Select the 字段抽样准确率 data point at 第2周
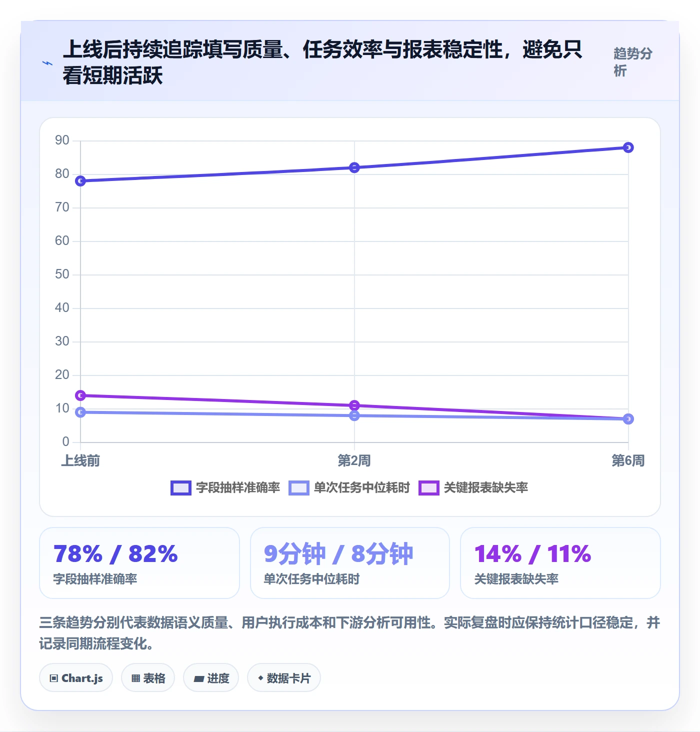Viewport: 700px width, 732px height. [x=354, y=167]
